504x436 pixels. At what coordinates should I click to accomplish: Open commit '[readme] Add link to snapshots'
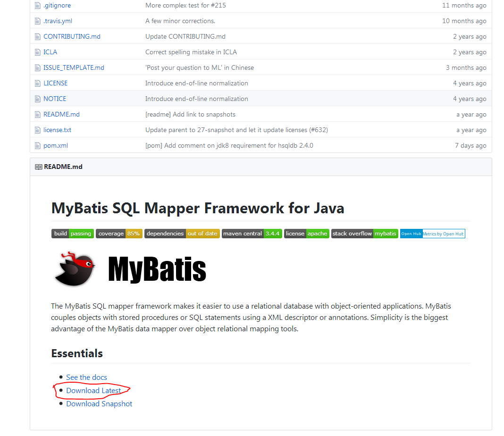190,114
